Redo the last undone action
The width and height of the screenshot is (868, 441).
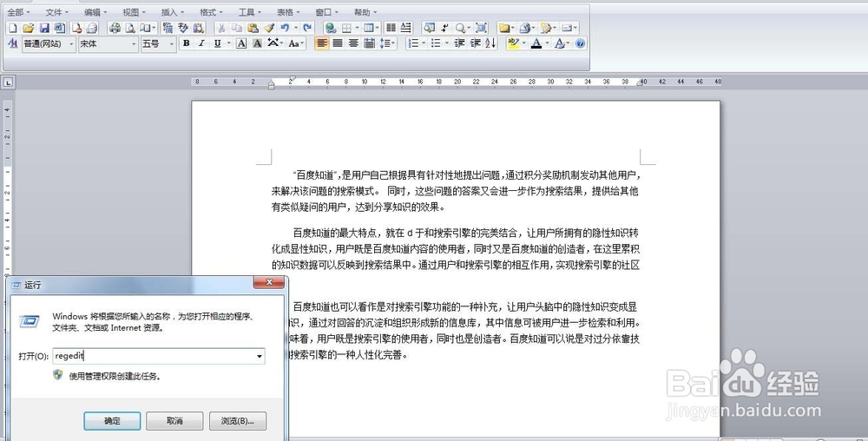[x=307, y=28]
